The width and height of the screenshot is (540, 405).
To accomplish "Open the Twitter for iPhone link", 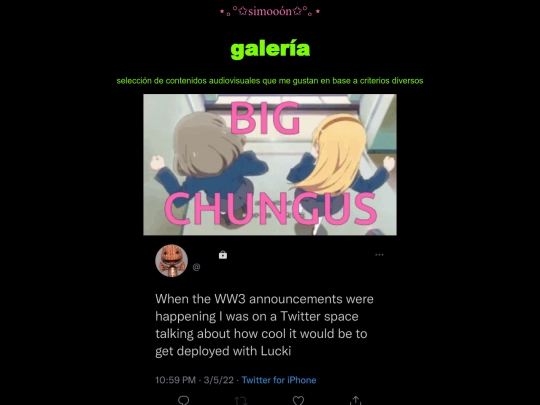I will pyautogui.click(x=279, y=380).
